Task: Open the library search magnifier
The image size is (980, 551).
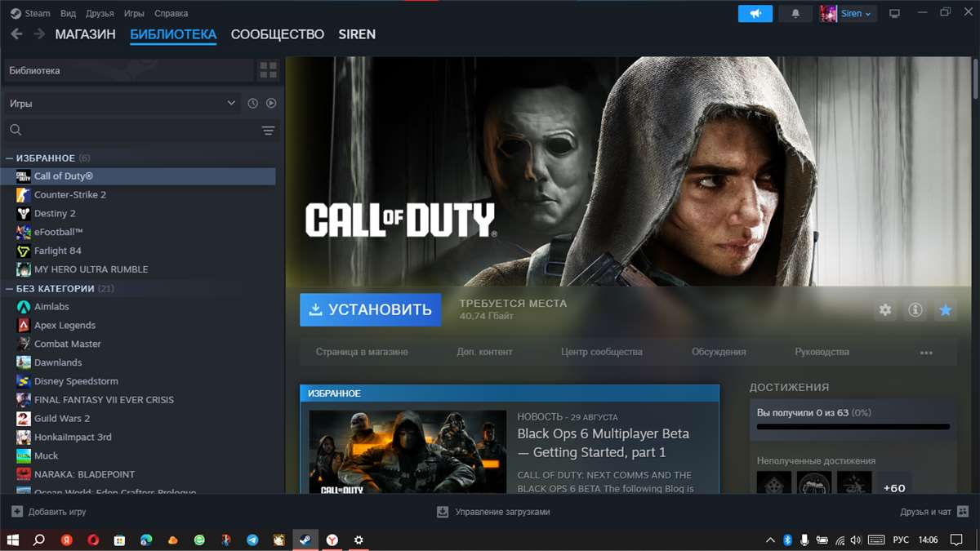Action: click(17, 129)
